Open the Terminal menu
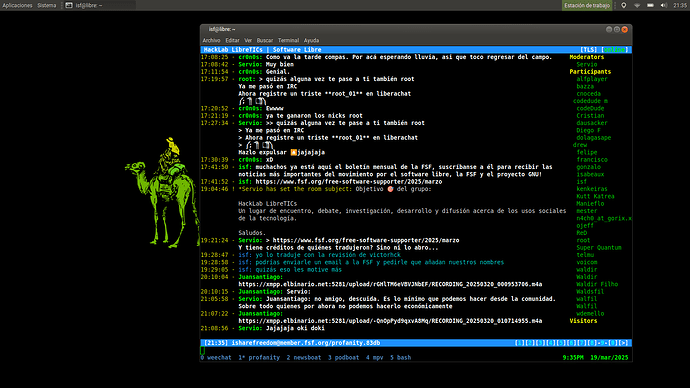 (288, 40)
